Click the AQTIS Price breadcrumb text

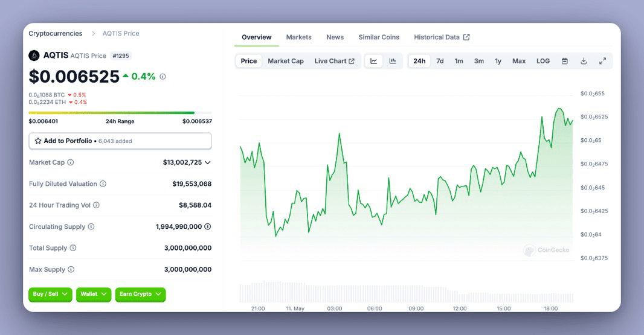point(121,34)
